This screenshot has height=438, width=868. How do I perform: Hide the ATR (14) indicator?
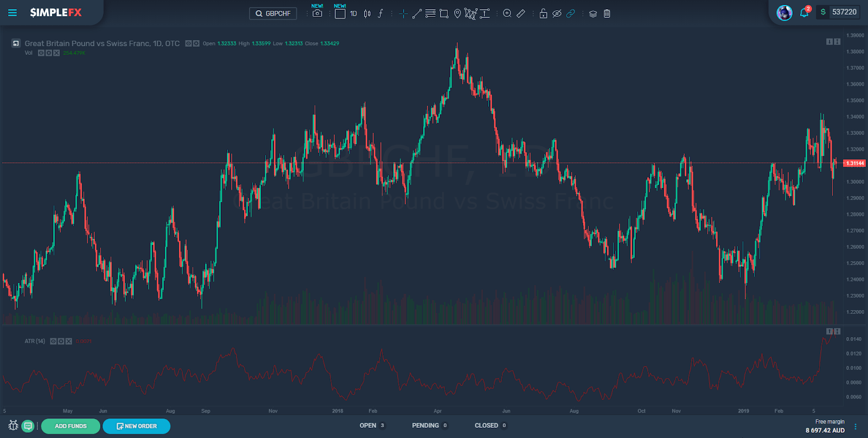click(54, 342)
